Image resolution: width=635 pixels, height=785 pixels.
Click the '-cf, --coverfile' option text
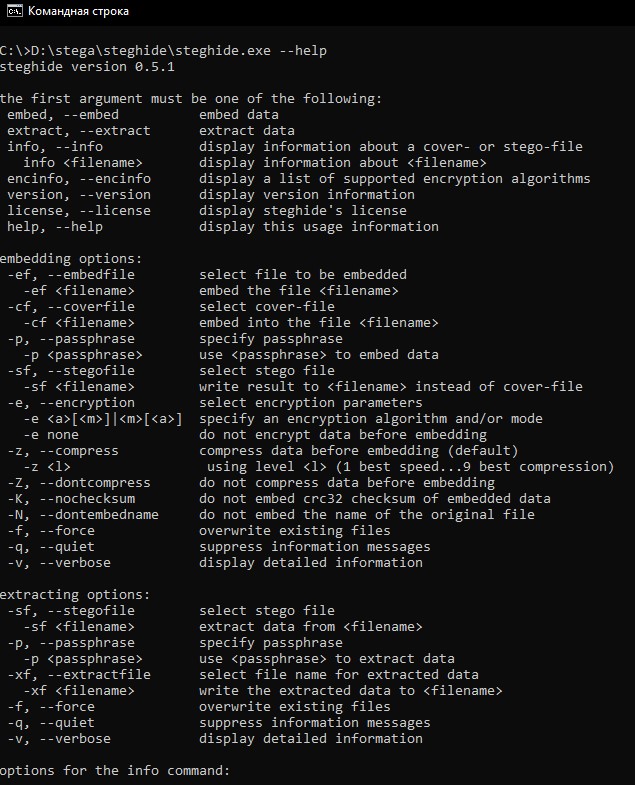coord(70,306)
